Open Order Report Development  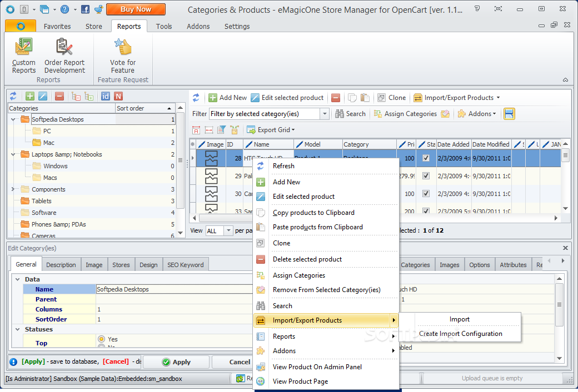(64, 56)
